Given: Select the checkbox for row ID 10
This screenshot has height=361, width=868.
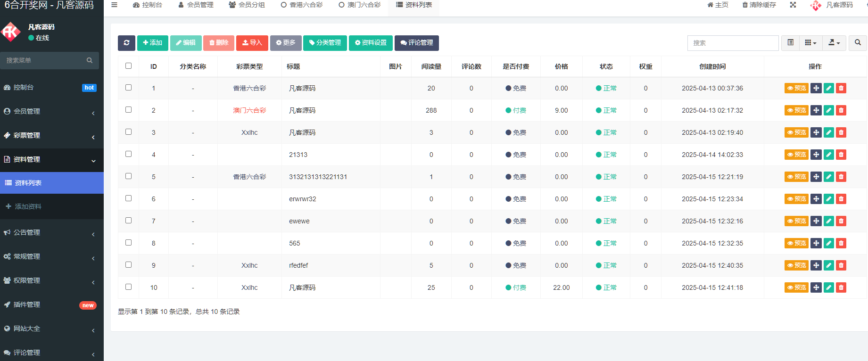Looking at the screenshot, I should click(x=128, y=287).
